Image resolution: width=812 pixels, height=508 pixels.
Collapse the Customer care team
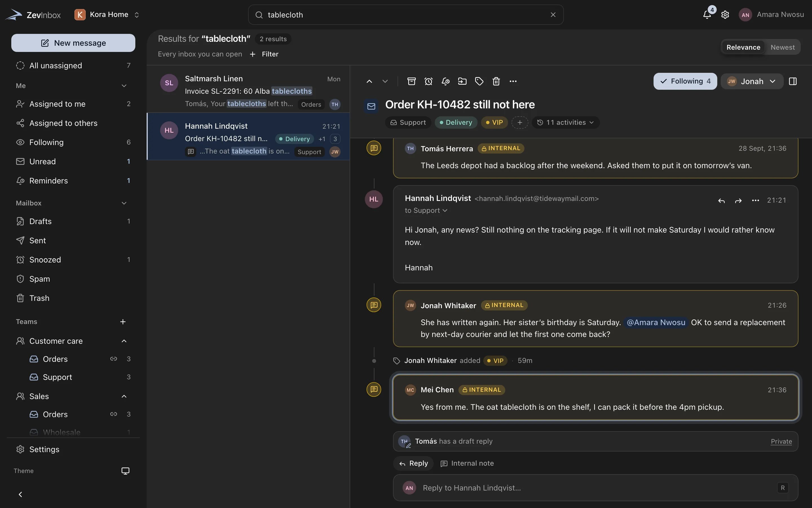point(124,341)
